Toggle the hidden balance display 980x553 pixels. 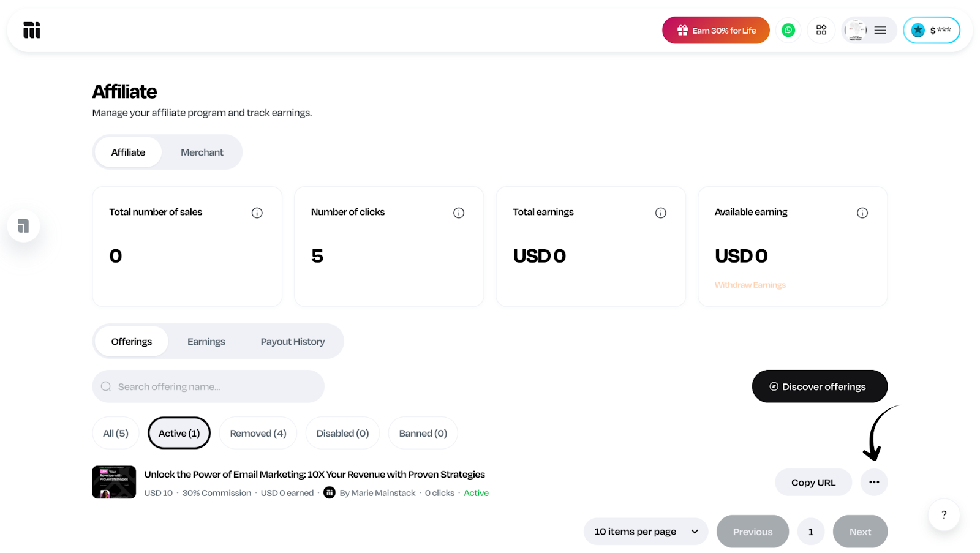tap(932, 30)
